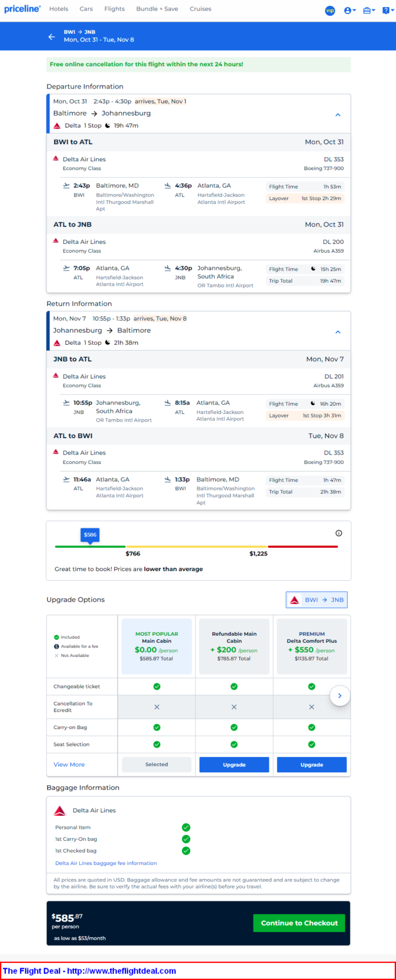Click Upgrade for Delta Comfort Plus

coord(311,765)
